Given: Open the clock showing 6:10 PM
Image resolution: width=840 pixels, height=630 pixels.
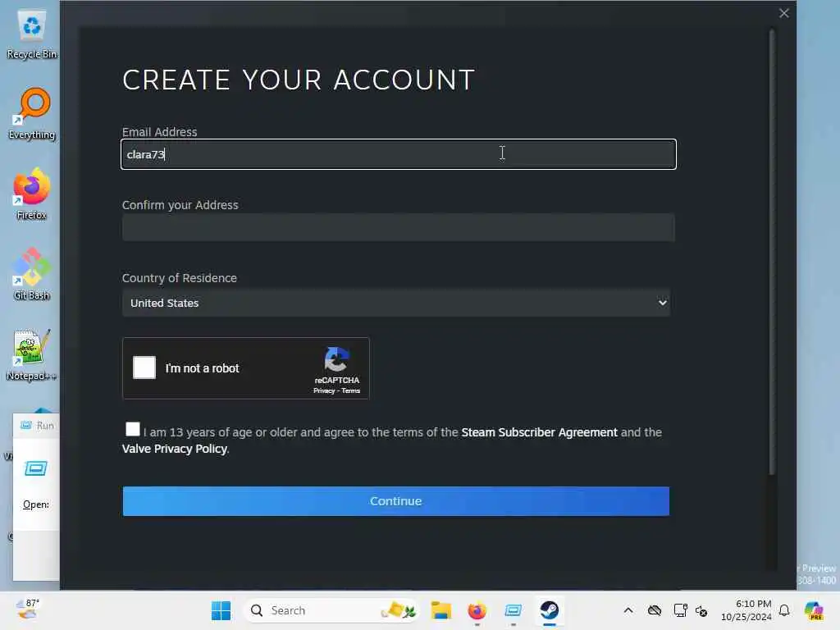Looking at the screenshot, I should 746,610.
